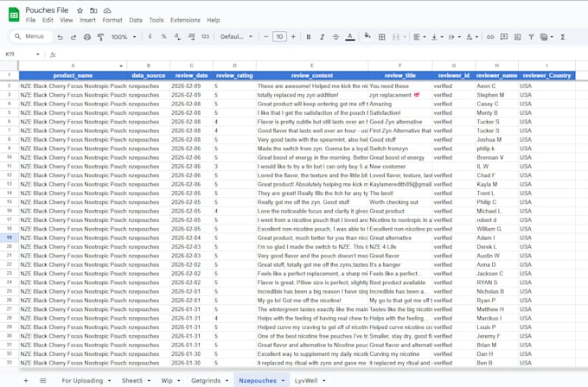Image resolution: width=588 pixels, height=387 pixels.
Task: Open the filter views dropdown
Action: point(546,37)
